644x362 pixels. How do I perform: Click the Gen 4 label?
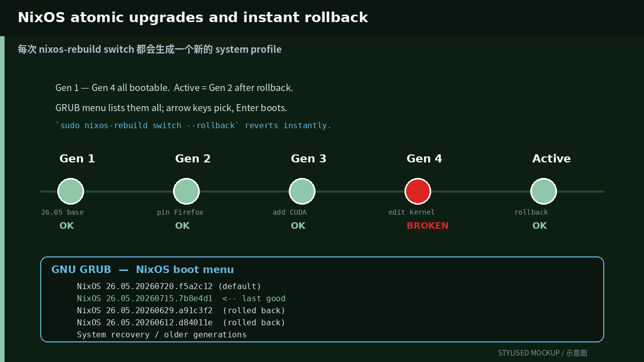(x=424, y=159)
